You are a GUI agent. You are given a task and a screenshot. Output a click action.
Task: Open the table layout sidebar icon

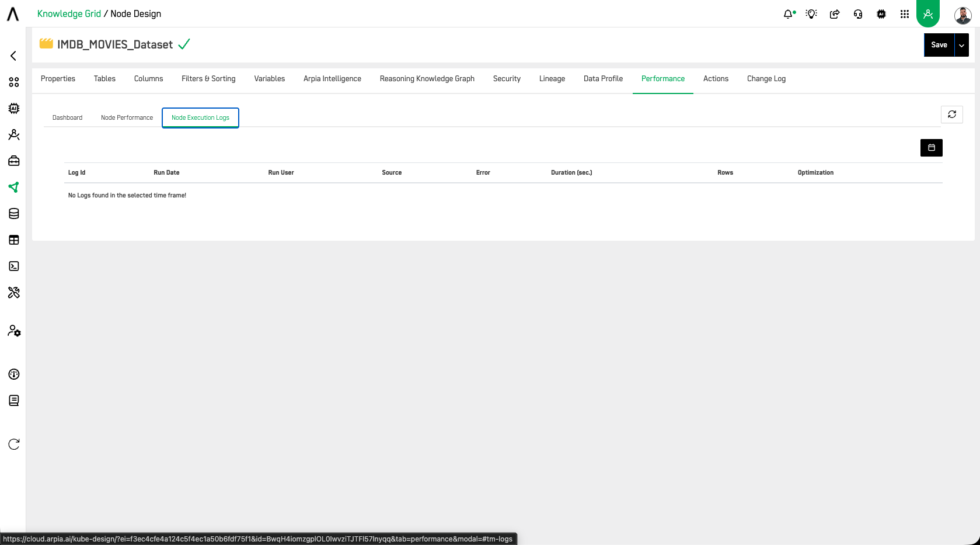[14, 240]
